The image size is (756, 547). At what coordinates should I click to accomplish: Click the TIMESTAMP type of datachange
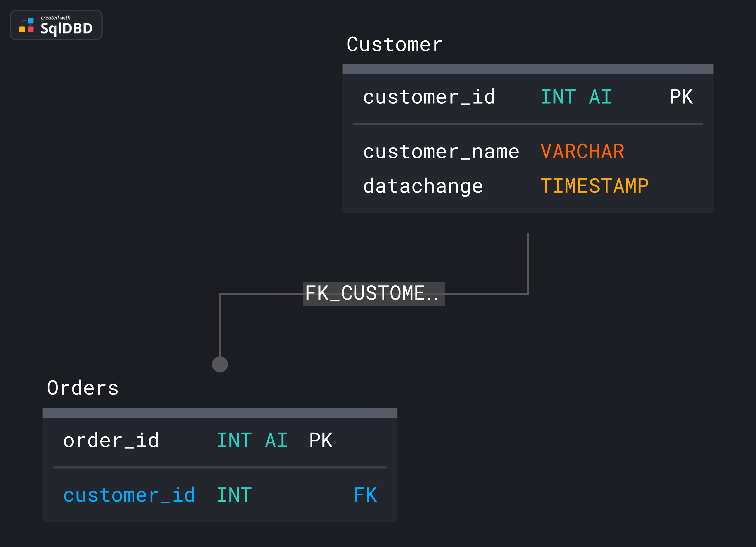[x=595, y=186]
